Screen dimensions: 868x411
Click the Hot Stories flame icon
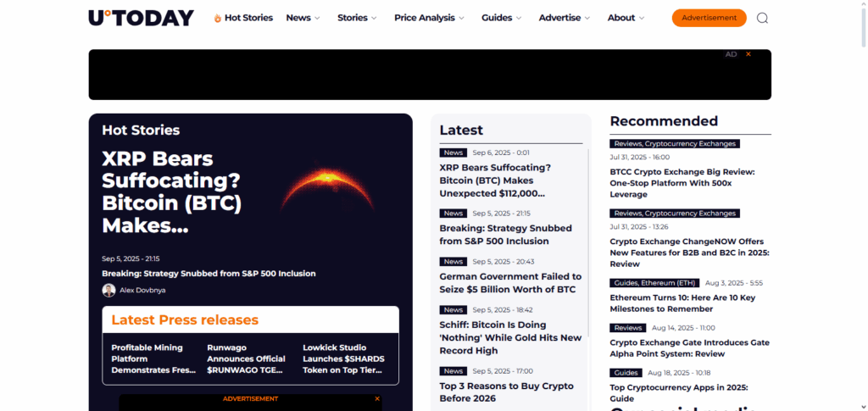tap(218, 18)
